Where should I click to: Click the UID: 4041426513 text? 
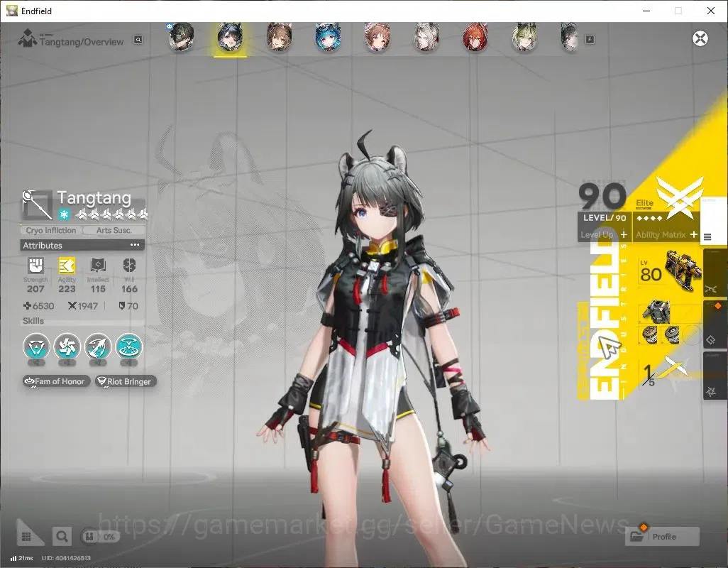click(x=66, y=558)
